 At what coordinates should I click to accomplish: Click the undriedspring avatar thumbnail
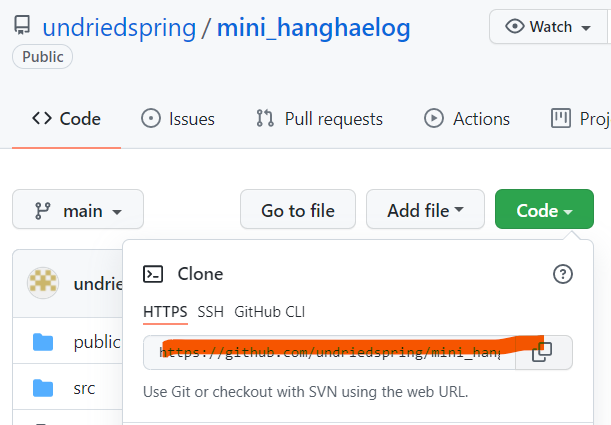tap(43, 283)
